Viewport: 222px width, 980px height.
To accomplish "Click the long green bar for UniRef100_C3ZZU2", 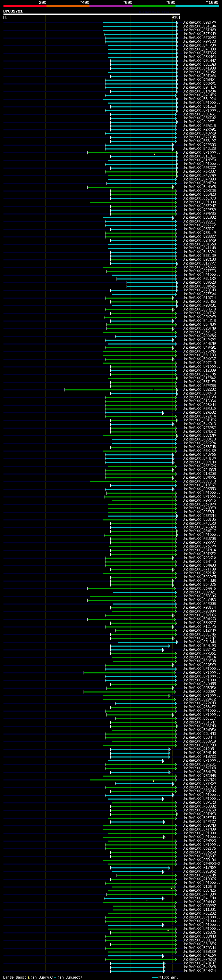I will click(121, 390).
